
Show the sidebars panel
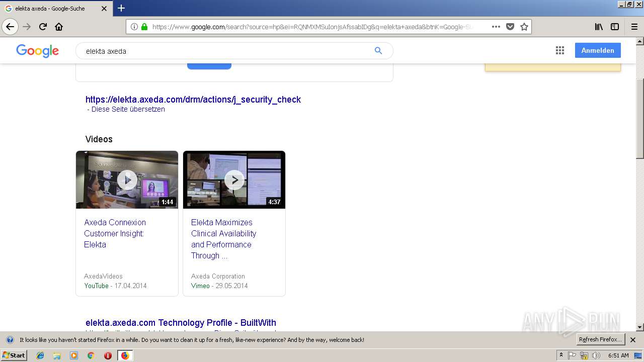(x=615, y=27)
